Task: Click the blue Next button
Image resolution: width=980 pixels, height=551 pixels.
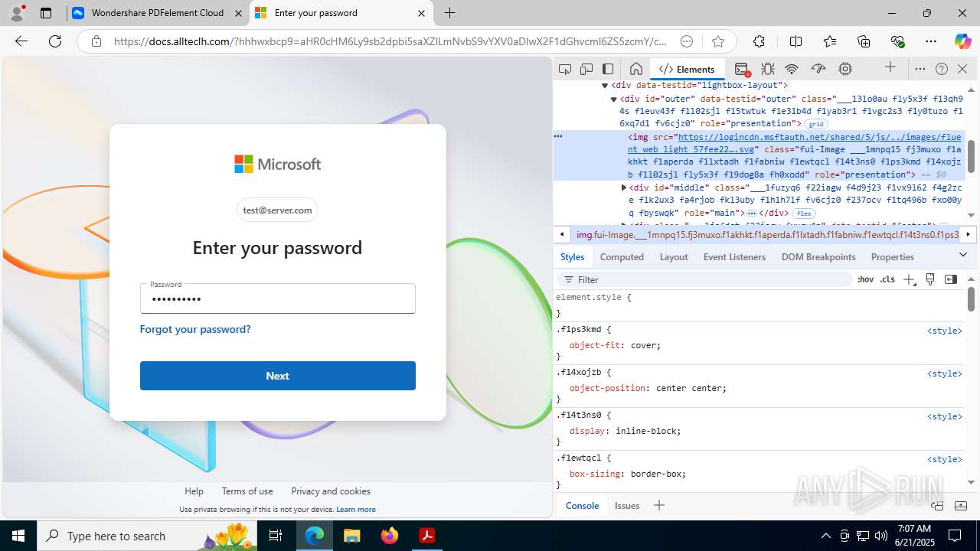Action: coord(277,376)
